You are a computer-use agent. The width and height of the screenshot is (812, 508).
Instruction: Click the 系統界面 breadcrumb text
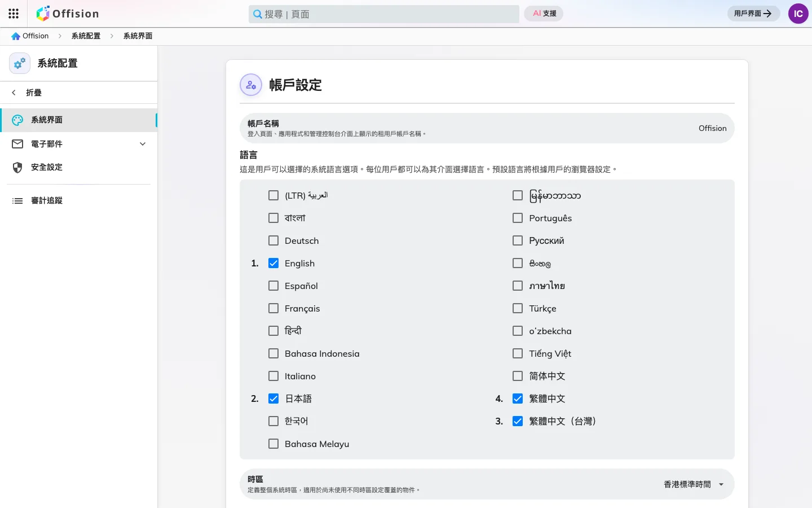click(x=138, y=36)
